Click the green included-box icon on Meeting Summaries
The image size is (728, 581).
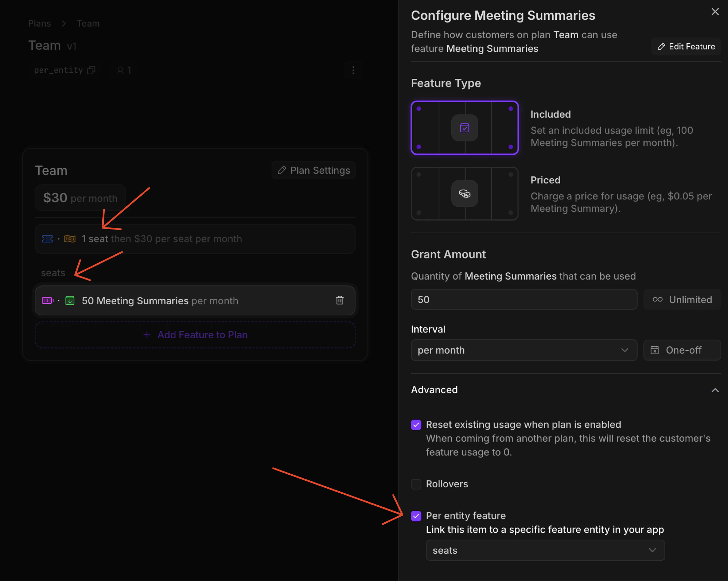pyautogui.click(x=70, y=300)
